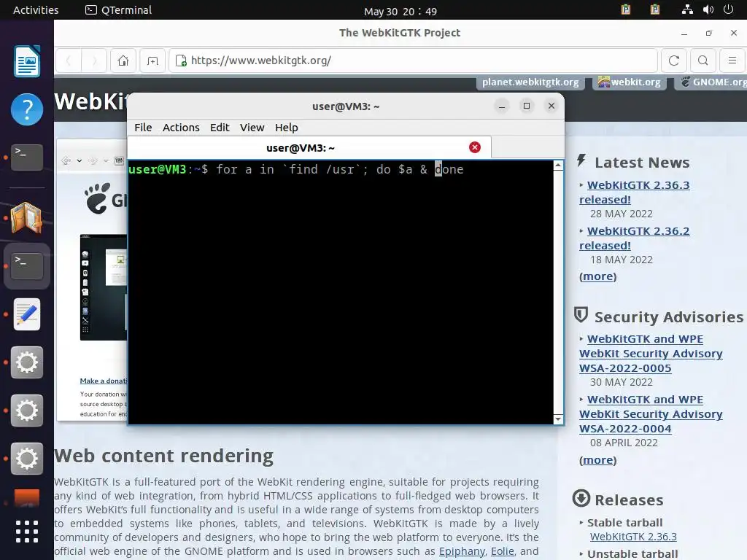This screenshot has height=560, width=747.
Task: Open LibreOffice Writer from the dock
Action: (x=27, y=61)
